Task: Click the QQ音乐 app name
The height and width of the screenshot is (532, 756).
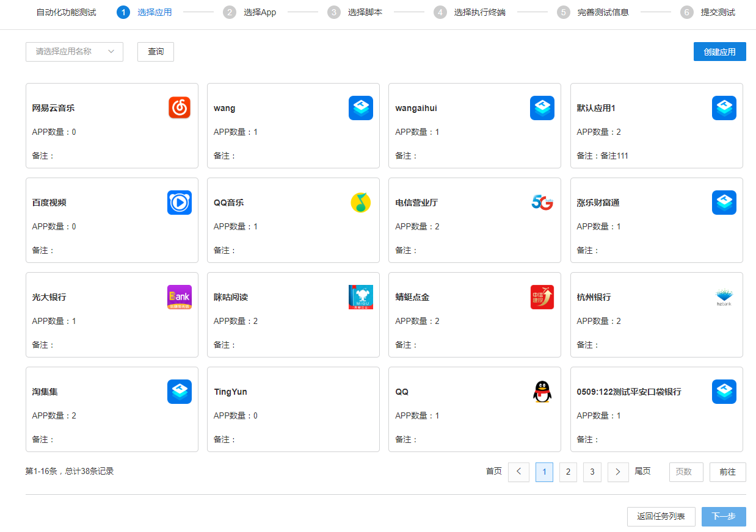Action: (x=229, y=203)
